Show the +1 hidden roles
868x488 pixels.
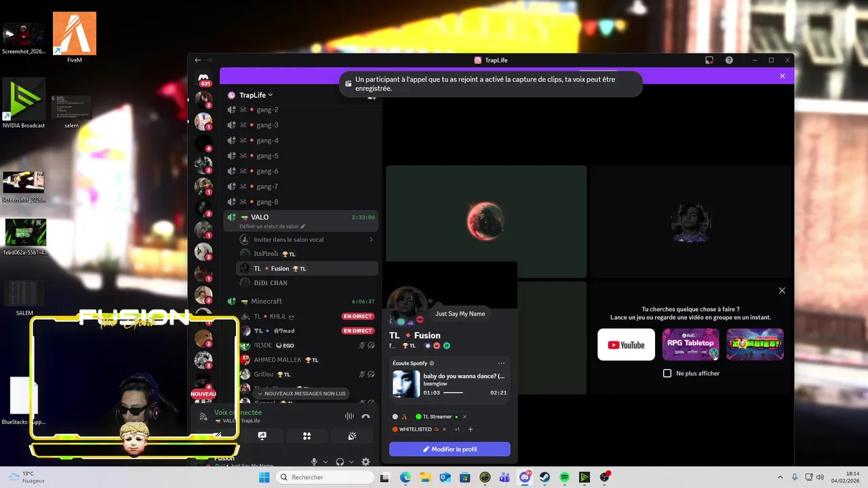click(x=457, y=429)
